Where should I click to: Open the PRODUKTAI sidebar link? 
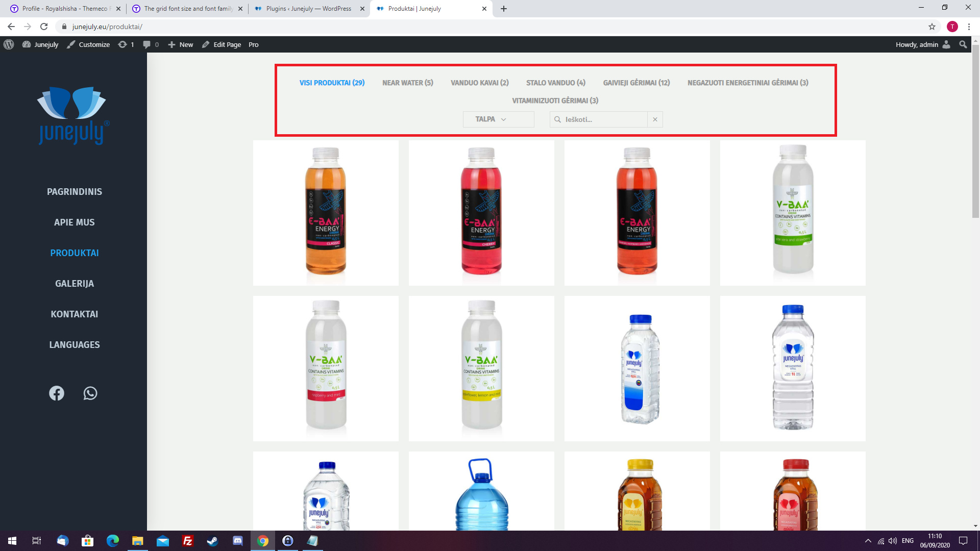pos(75,253)
